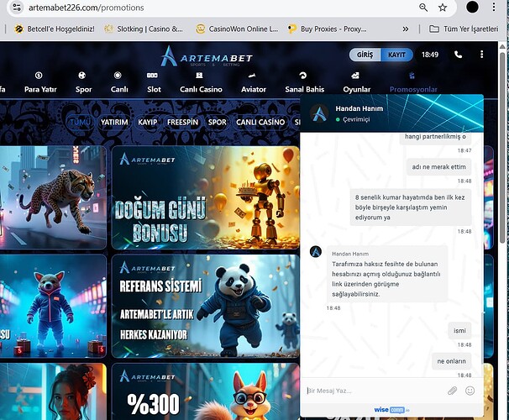The image size is (509, 420).
Task: Open the Para Yatır menu item
Action: pos(40,89)
